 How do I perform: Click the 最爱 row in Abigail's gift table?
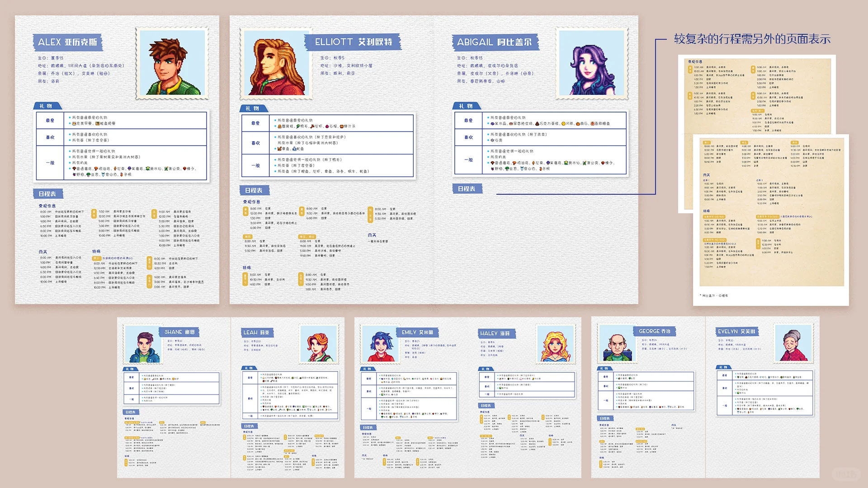540,120
